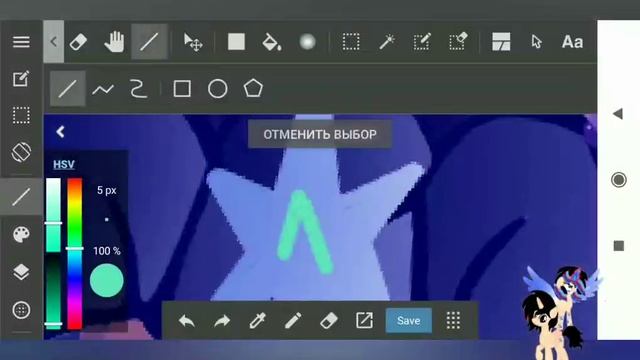Select the Operation cursor tool

tap(536, 42)
